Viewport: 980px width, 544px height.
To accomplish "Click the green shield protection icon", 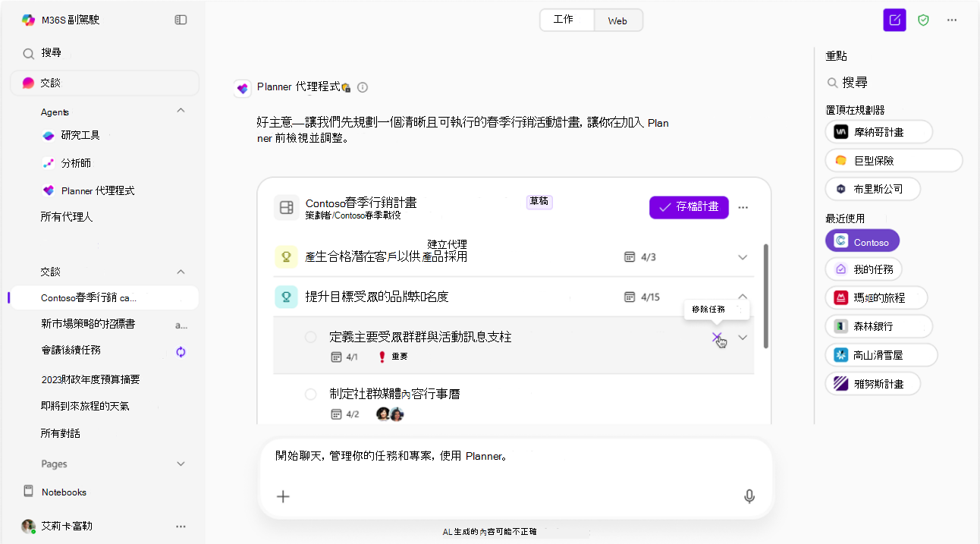I will (923, 20).
